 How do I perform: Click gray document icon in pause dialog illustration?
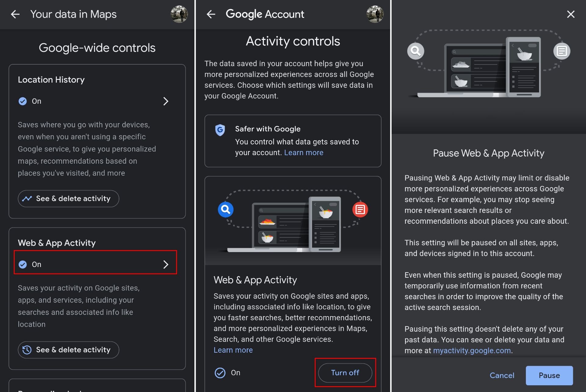tap(562, 51)
